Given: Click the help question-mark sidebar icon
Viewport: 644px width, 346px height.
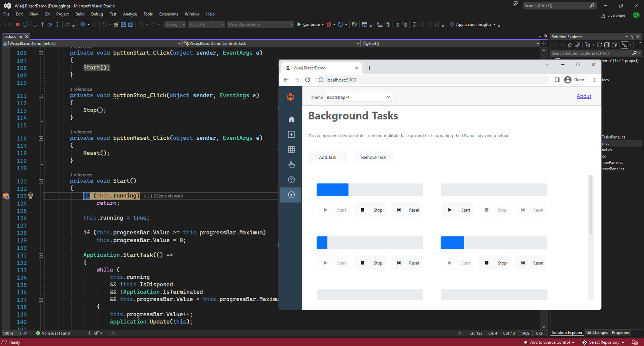Looking at the screenshot, I should click(291, 180).
